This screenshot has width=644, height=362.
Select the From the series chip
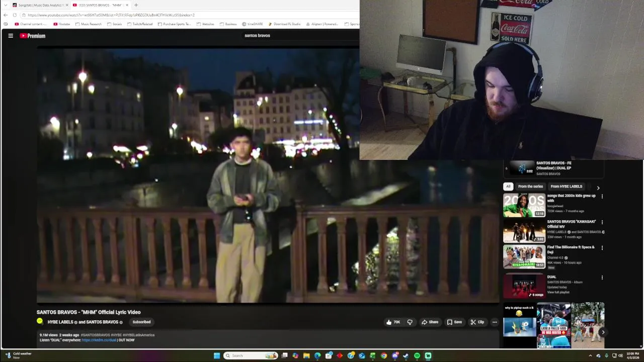point(530,187)
